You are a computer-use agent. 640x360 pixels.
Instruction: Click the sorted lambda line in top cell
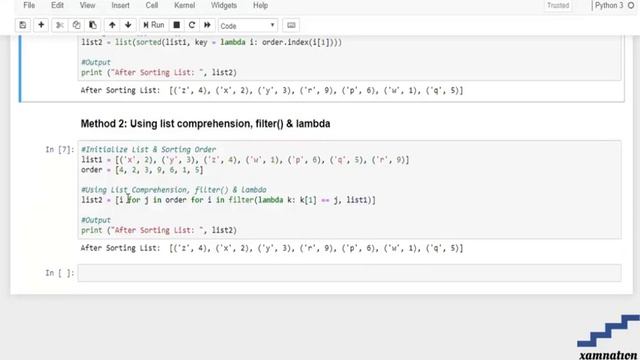coord(211,42)
